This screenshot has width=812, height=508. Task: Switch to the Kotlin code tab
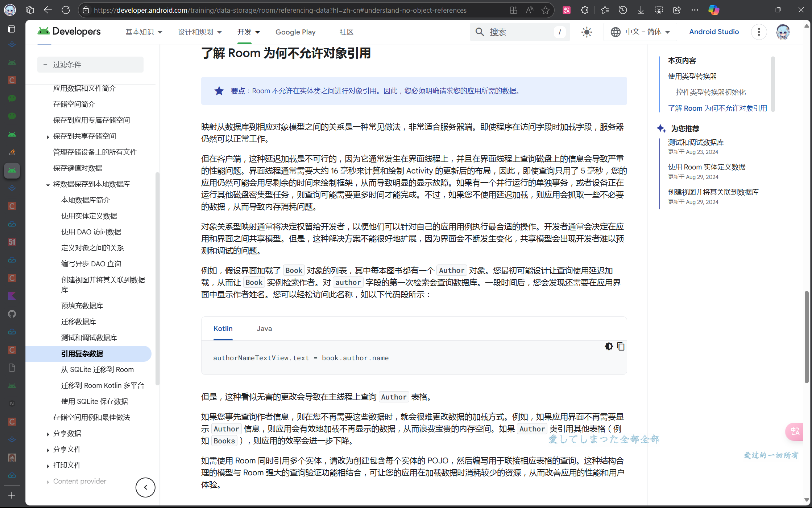[x=223, y=328]
